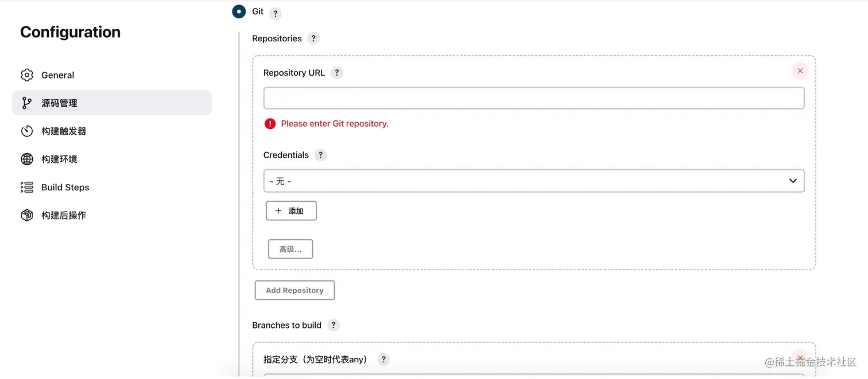The image size is (868, 379).
Task: Click the 构建环境 globe icon
Action: click(x=27, y=159)
